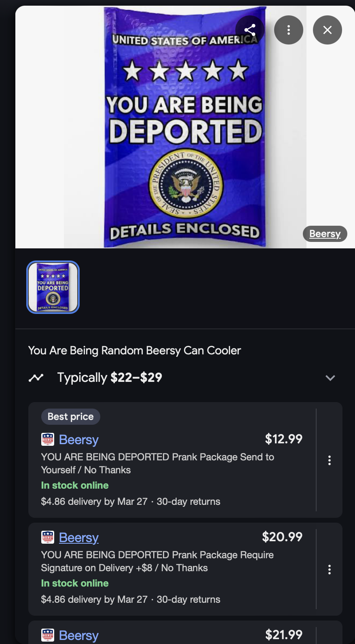The image size is (355, 644).
Task: Select the deported package thumbnail image
Action: 53,287
